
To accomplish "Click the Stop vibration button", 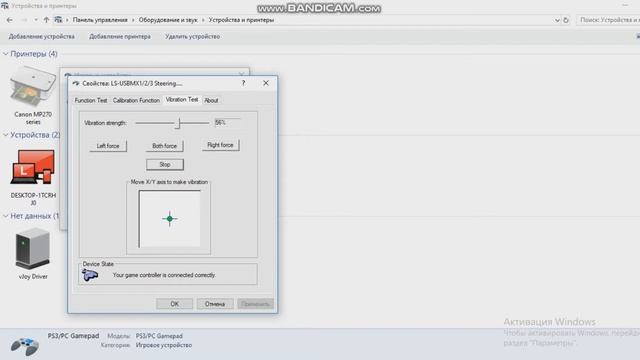I will coord(164,164).
